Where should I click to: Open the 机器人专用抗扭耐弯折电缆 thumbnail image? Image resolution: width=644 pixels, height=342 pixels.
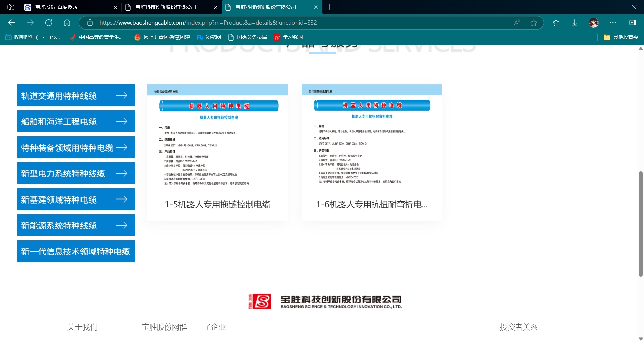(x=372, y=136)
